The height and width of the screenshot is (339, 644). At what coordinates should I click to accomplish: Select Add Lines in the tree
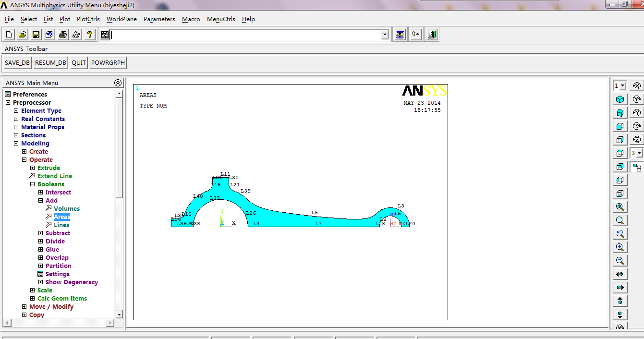coord(61,225)
